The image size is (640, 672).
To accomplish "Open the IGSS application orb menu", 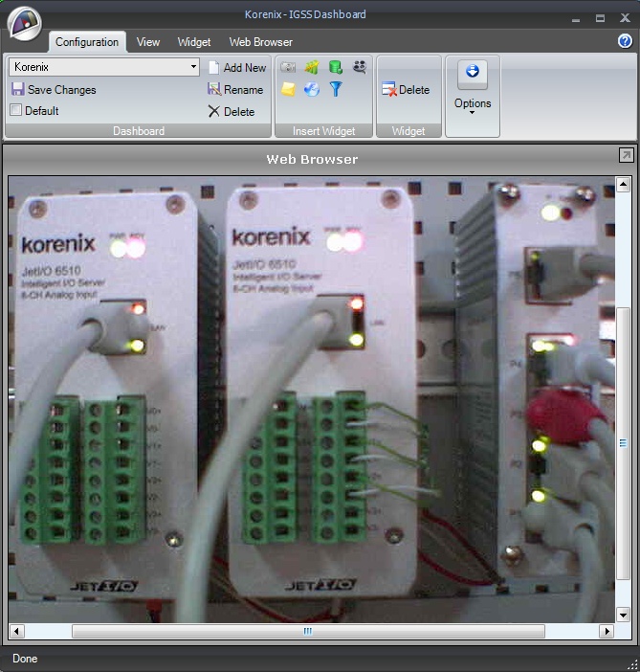I will 25,24.
